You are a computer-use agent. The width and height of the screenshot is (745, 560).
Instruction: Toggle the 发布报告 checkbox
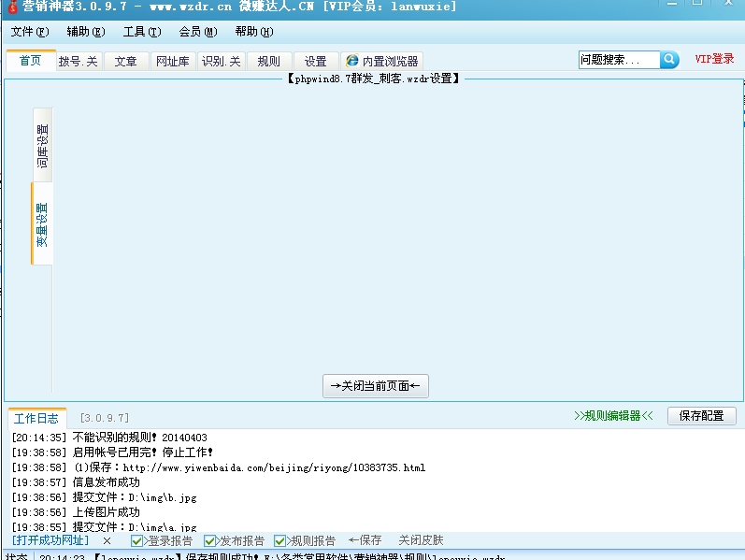coord(210,540)
